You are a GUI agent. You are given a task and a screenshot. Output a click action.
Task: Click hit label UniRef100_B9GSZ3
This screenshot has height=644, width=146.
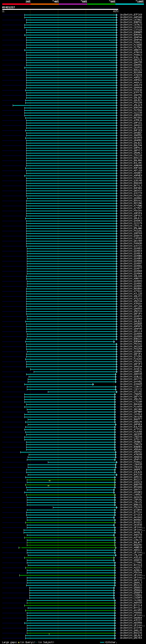coord(131,70)
